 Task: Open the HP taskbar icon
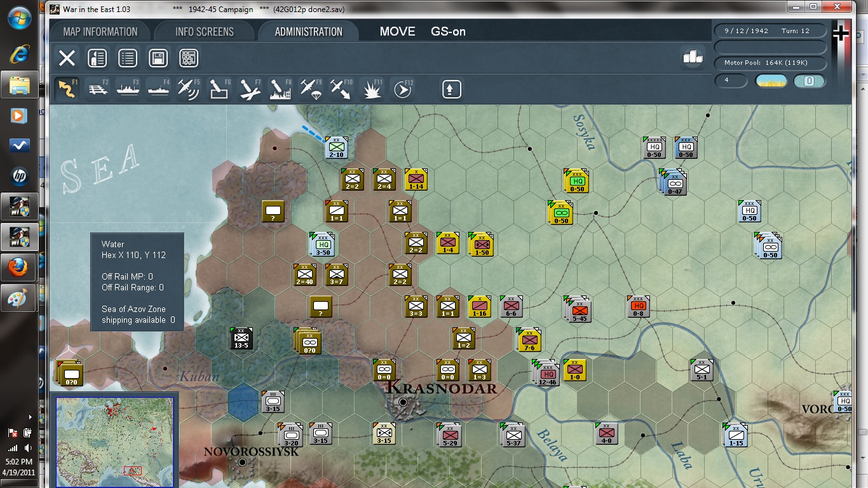(19, 176)
